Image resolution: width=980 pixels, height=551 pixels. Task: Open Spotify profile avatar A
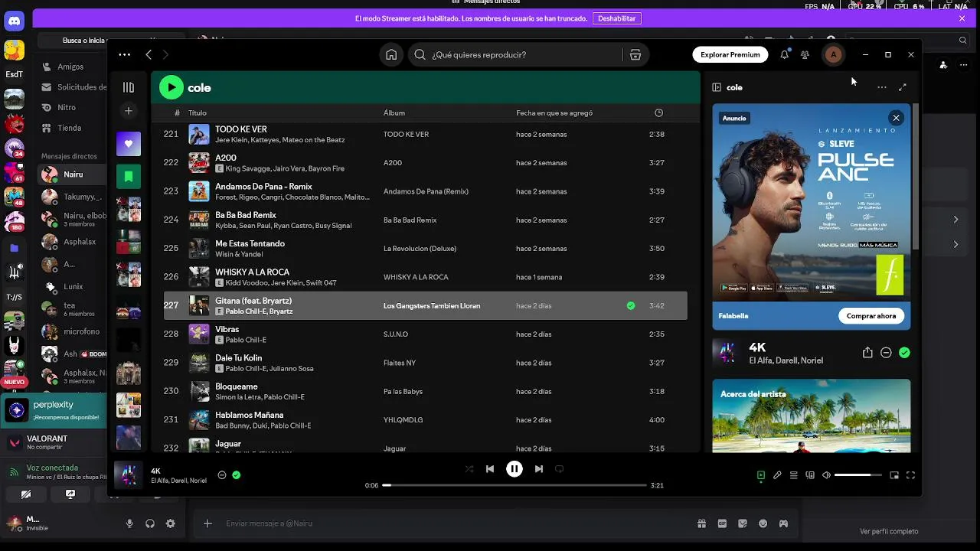coord(833,54)
